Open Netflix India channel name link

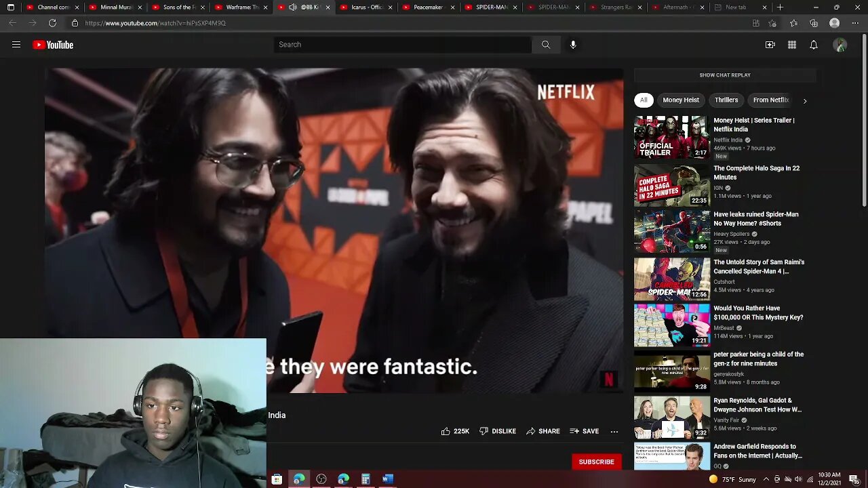pyautogui.click(x=728, y=140)
